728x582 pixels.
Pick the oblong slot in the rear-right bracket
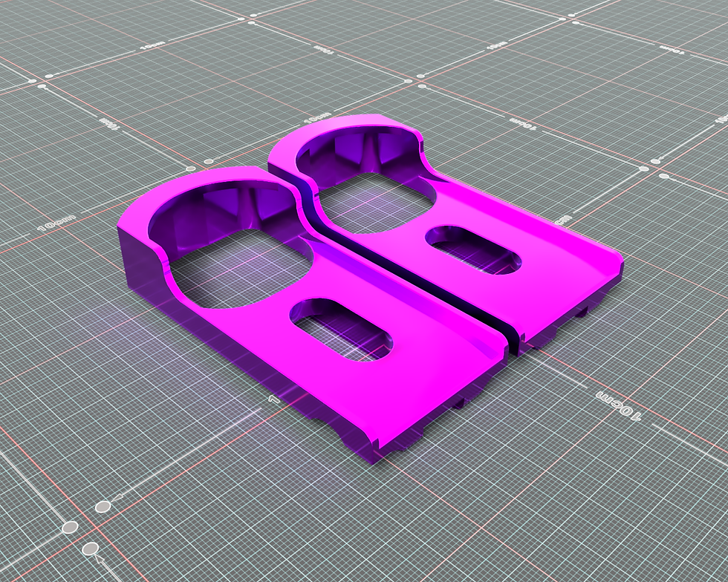pyautogui.click(x=473, y=250)
